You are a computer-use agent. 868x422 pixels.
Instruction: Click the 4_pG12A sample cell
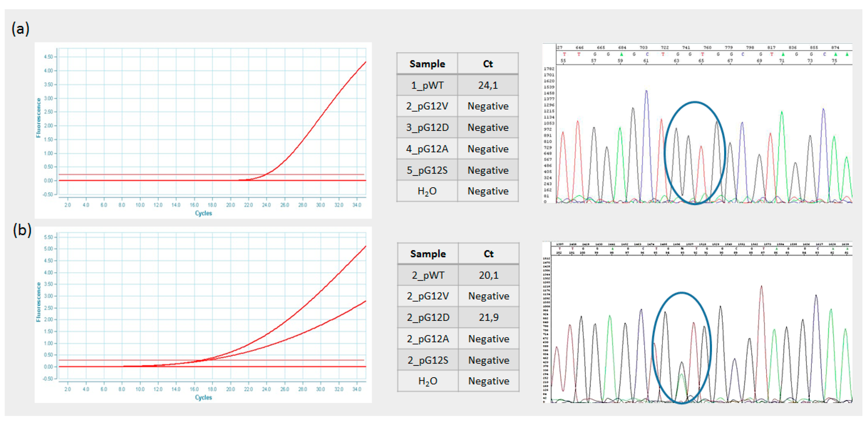427,149
